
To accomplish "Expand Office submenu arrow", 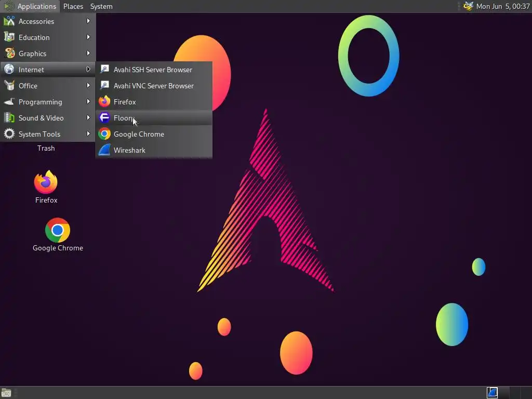I will 88,86.
